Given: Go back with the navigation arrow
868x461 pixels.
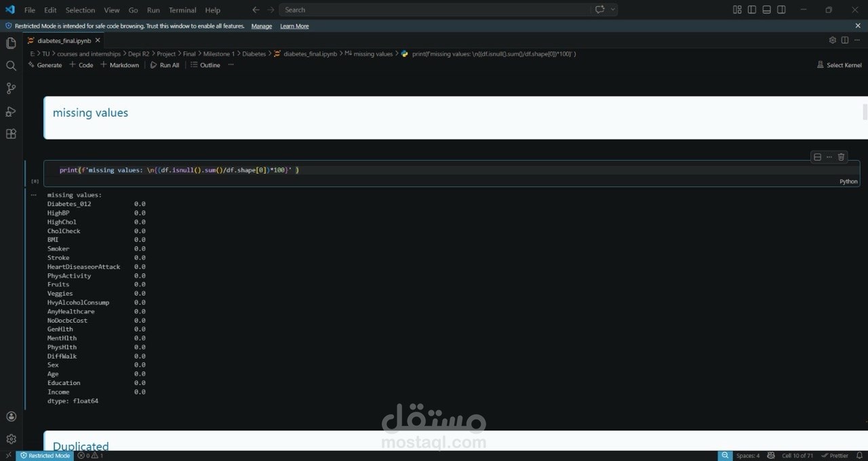Looking at the screenshot, I should point(256,10).
